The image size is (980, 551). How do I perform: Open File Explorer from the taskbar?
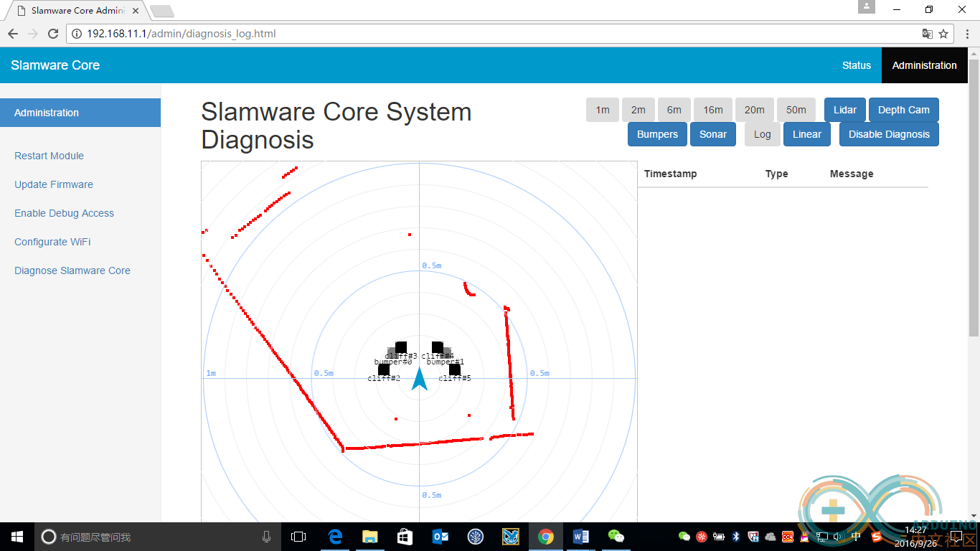tap(370, 537)
